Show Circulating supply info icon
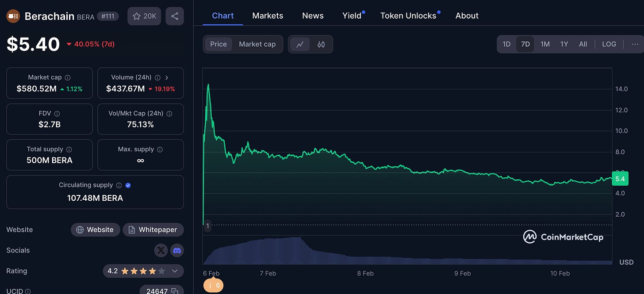The height and width of the screenshot is (294, 644). click(x=118, y=185)
